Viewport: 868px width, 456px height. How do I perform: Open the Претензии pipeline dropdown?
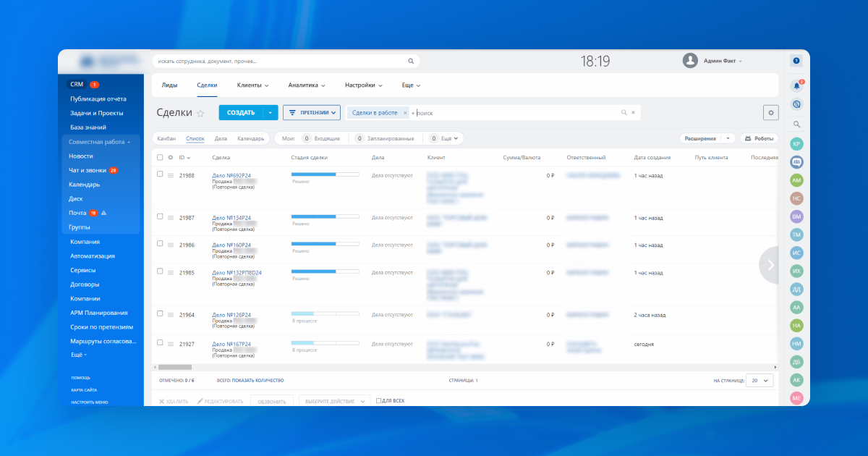[312, 113]
